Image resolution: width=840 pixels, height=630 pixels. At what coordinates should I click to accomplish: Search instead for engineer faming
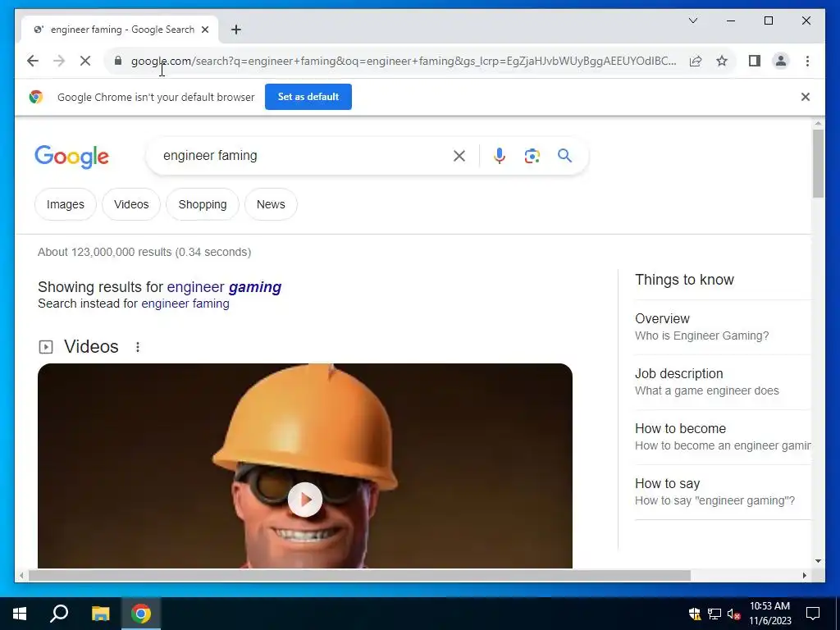185,304
